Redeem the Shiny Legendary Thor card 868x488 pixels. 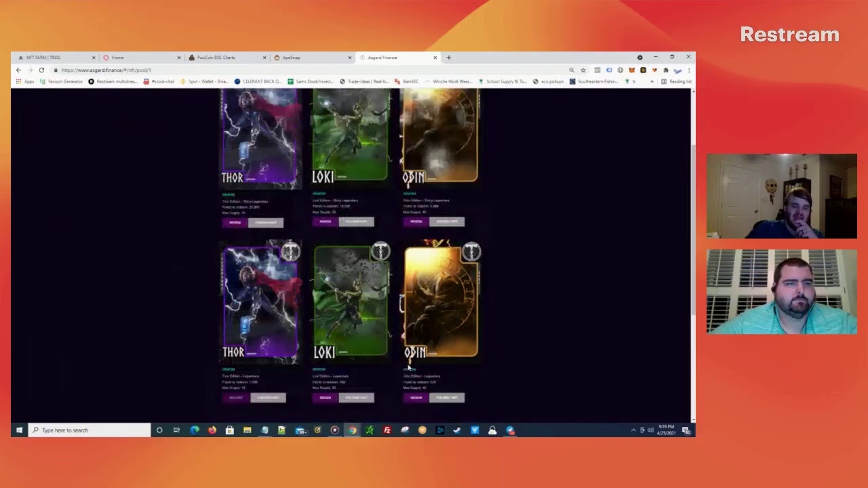(235, 222)
